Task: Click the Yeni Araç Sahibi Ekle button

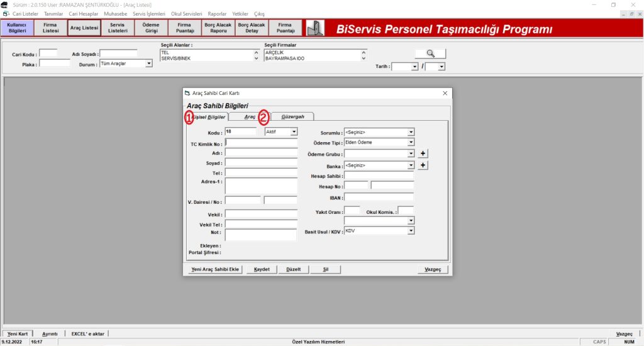Action: pyautogui.click(x=214, y=269)
